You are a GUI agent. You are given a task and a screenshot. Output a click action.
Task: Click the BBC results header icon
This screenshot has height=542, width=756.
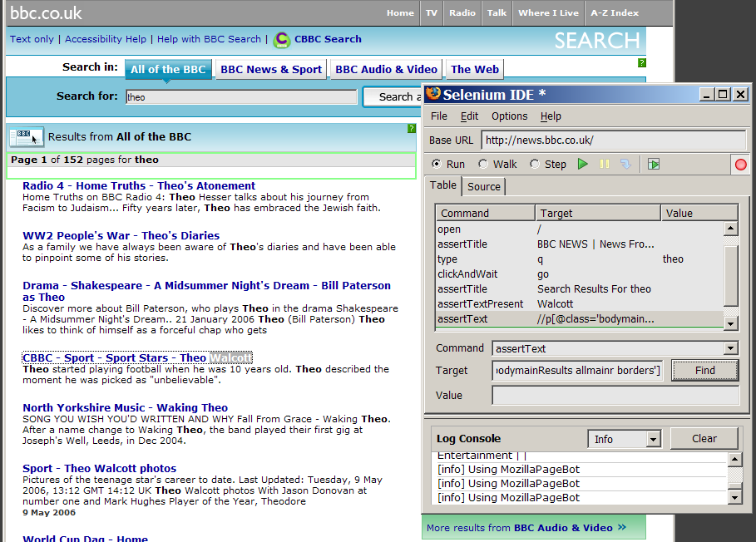(x=26, y=137)
